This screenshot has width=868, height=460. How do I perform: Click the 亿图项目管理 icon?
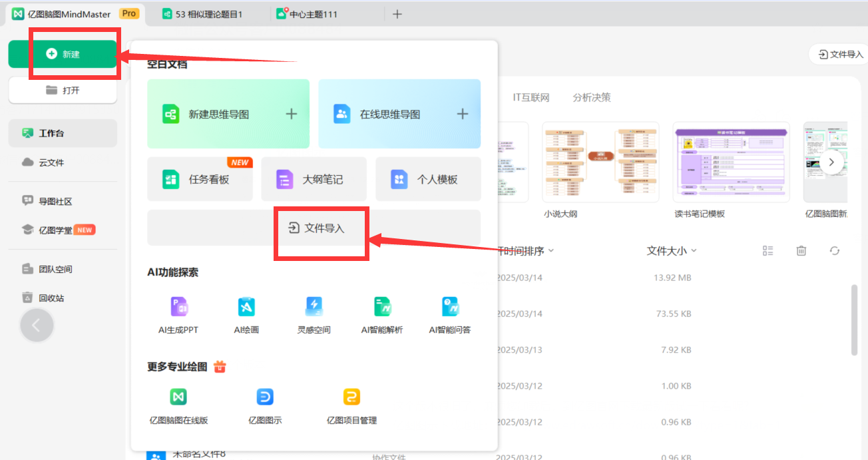point(351,397)
